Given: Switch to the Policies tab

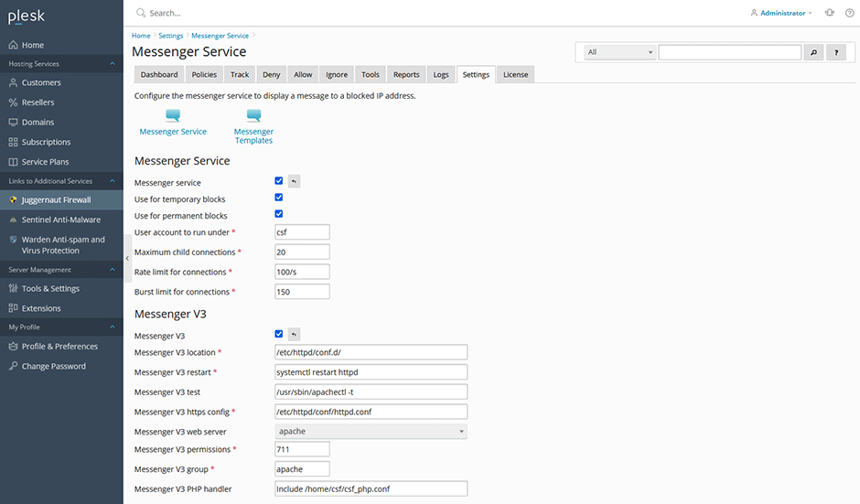Looking at the screenshot, I should 204,75.
